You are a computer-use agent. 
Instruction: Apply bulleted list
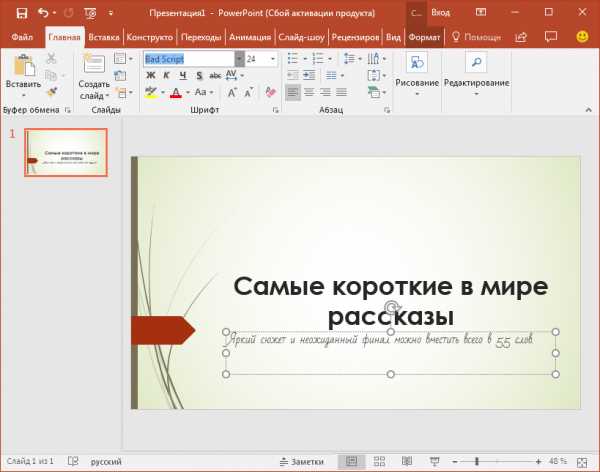(x=293, y=59)
